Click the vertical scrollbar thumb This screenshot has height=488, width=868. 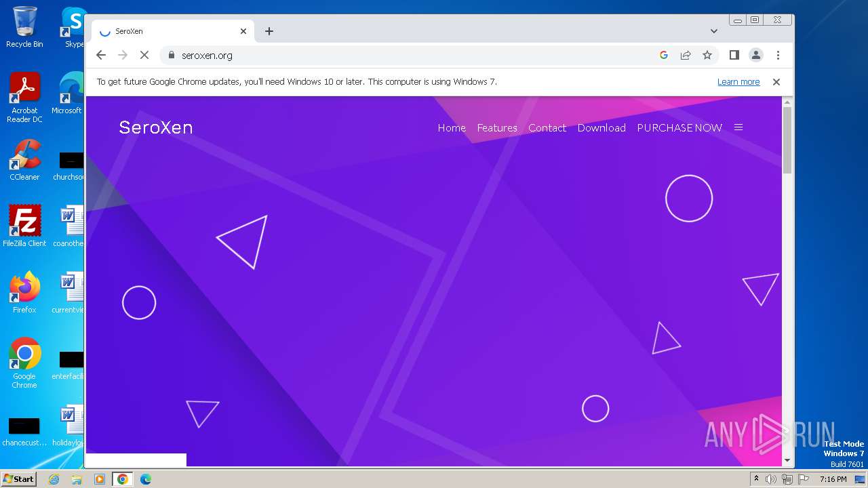pyautogui.click(x=787, y=140)
